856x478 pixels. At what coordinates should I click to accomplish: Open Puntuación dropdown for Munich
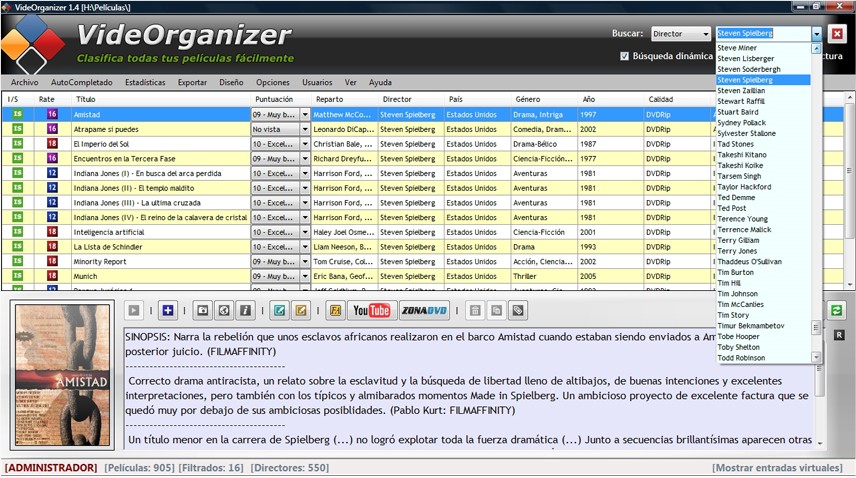pos(305,276)
